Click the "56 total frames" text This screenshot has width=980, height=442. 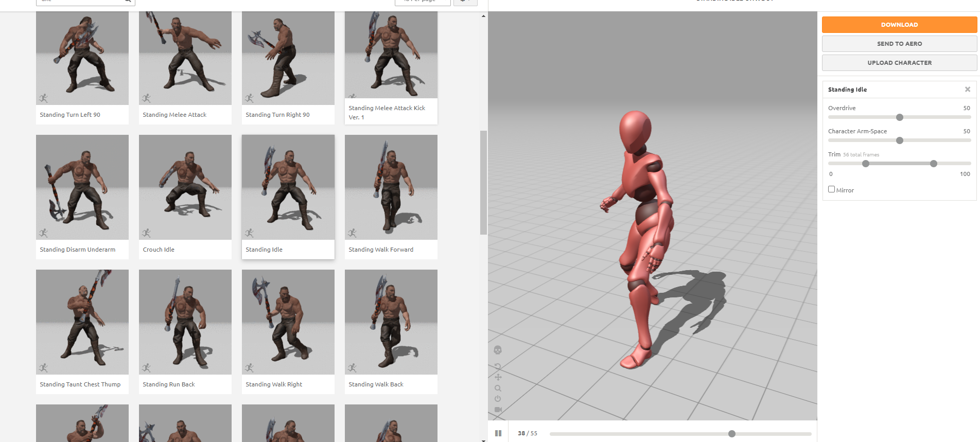(x=861, y=155)
